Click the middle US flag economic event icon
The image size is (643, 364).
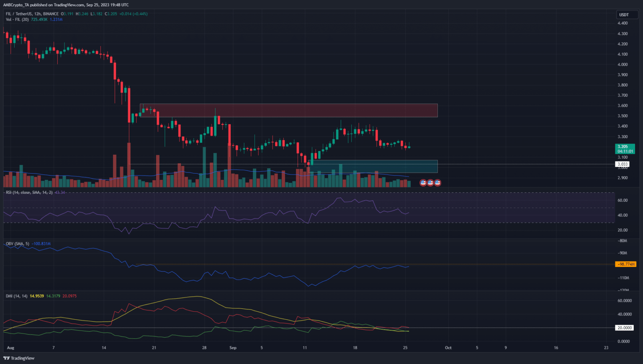coord(430,183)
